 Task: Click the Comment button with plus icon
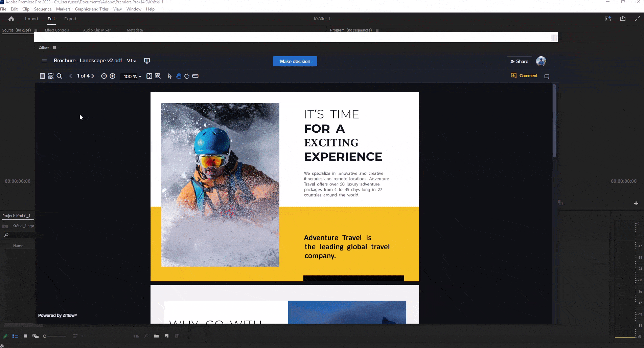pyautogui.click(x=524, y=75)
